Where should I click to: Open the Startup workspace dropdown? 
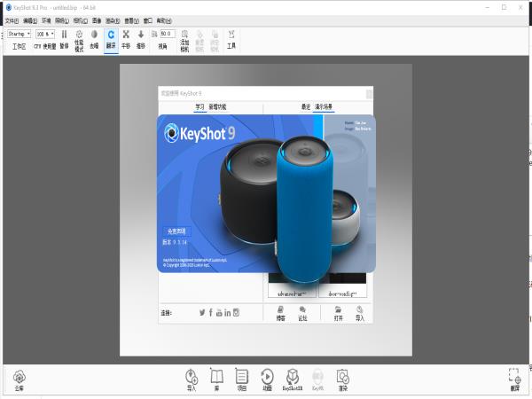(19, 34)
